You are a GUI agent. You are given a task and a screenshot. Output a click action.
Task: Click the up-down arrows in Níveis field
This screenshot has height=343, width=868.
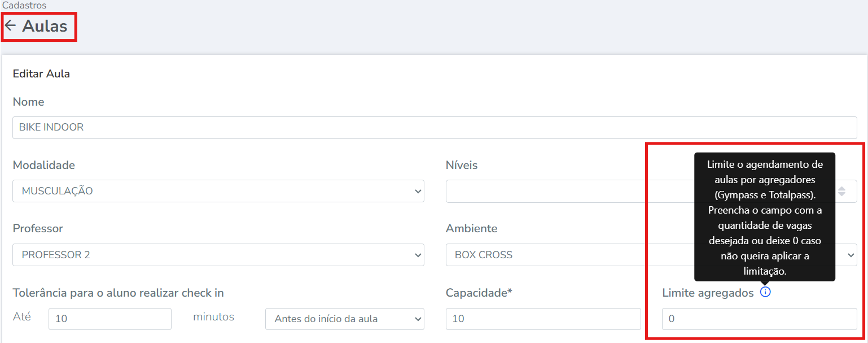841,191
